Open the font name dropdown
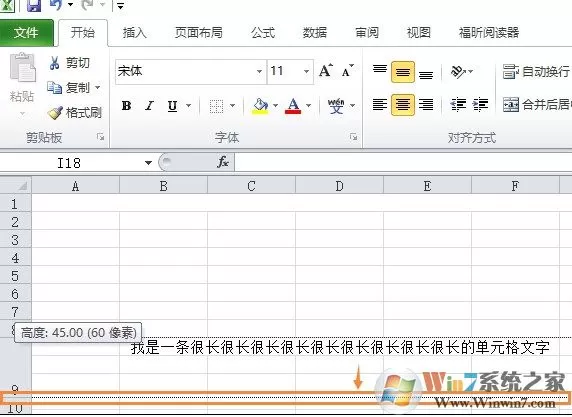Screen dimensions: 572x417 pyautogui.click(x=259, y=71)
